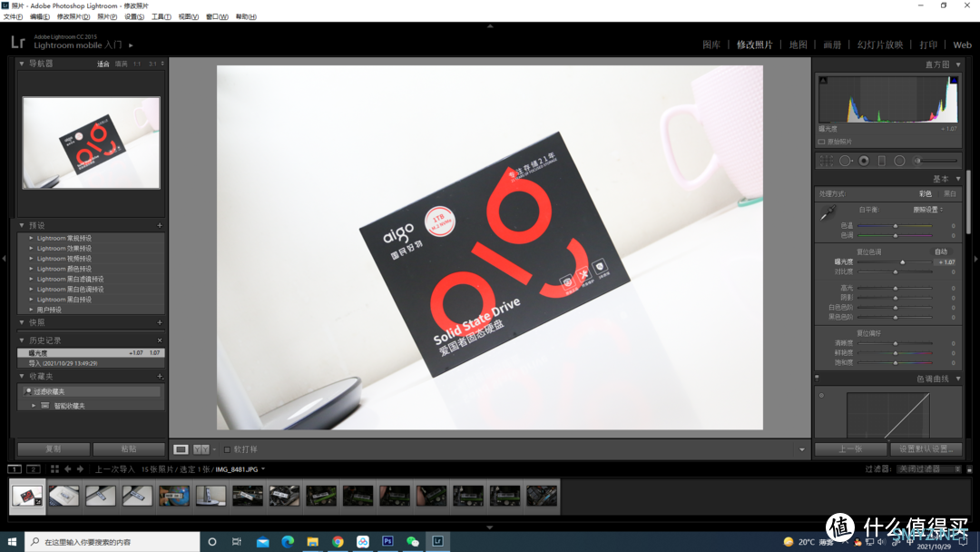The height and width of the screenshot is (552, 980).
Task: Open the white balance 原照设置 dropdown
Action: [x=928, y=210]
